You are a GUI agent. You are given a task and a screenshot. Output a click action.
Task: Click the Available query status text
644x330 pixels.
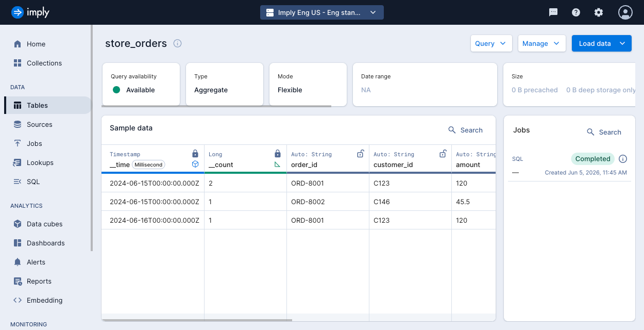click(141, 90)
